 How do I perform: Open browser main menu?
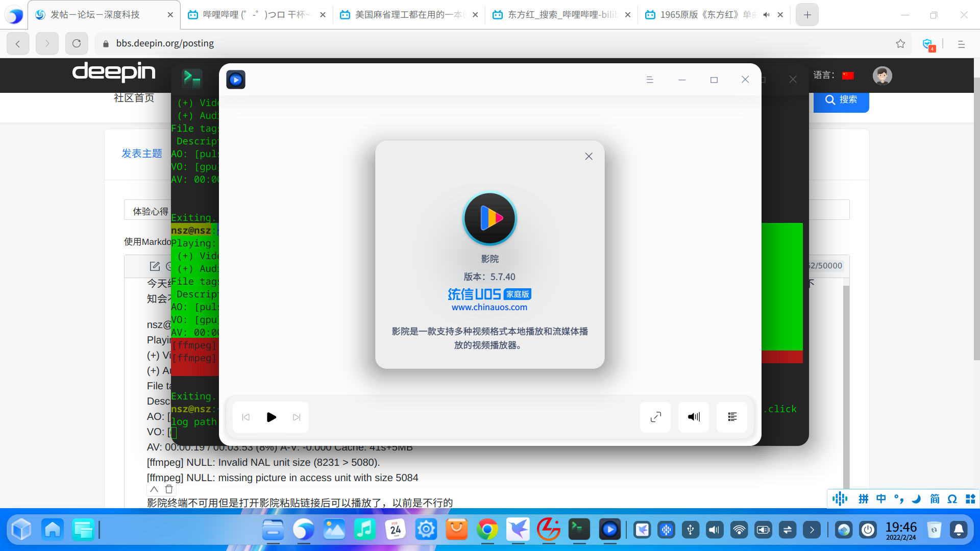(x=961, y=44)
